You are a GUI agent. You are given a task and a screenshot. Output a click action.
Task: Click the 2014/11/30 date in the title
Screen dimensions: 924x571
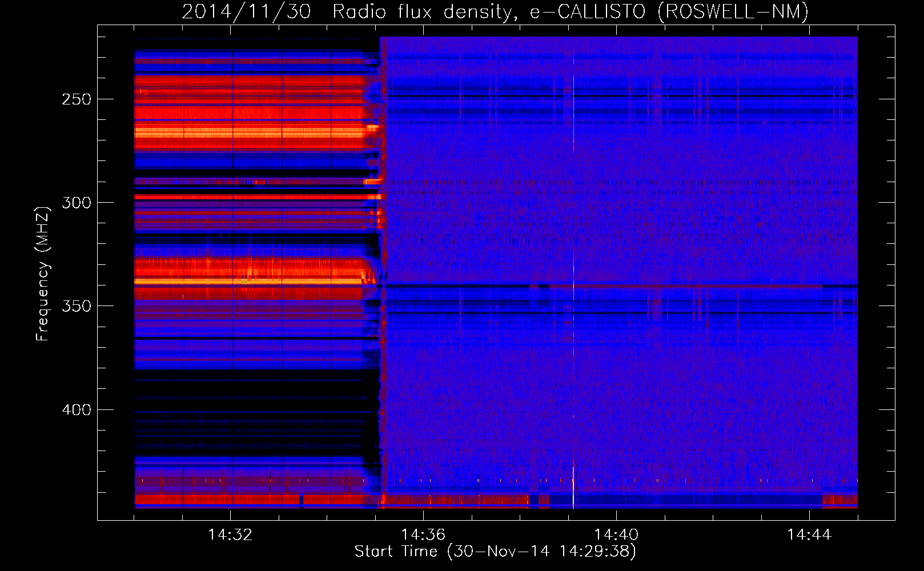pos(247,11)
